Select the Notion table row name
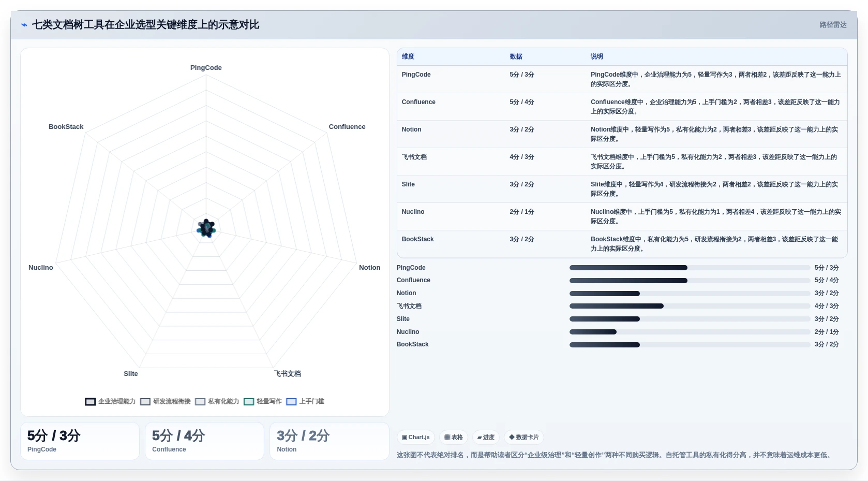The image size is (868, 481). 411,129
